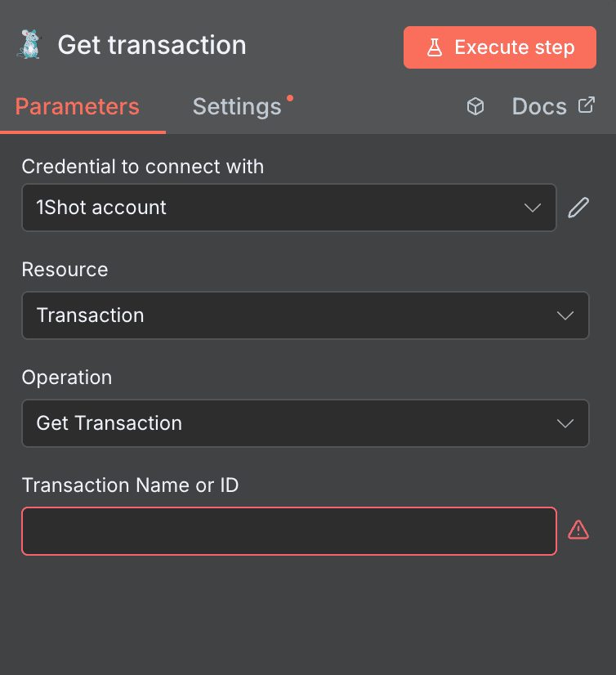The width and height of the screenshot is (616, 675).
Task: Click the 1Shot mouse mascot node icon
Action: (28, 45)
